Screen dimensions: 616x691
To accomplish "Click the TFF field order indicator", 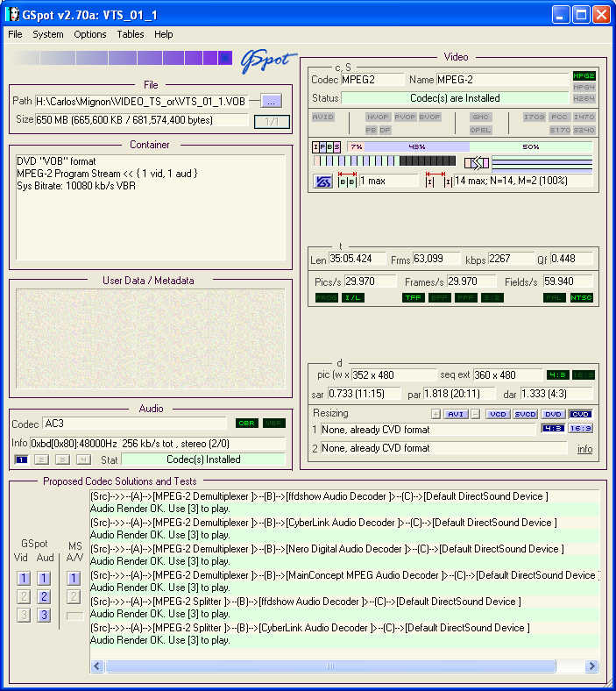I will pos(413,298).
